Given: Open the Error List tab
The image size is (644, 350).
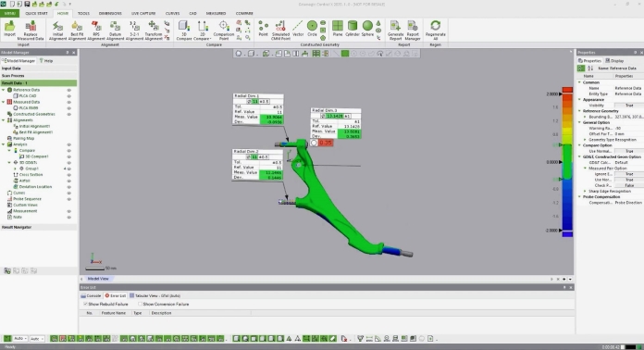Looking at the screenshot, I should coord(116,295).
